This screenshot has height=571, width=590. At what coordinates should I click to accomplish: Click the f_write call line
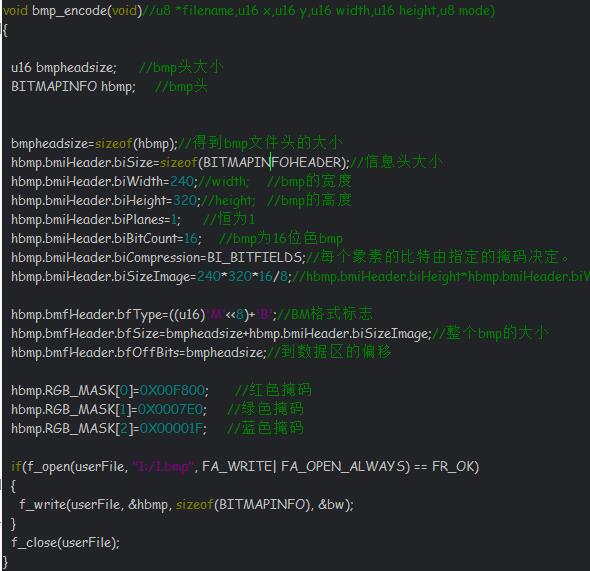pos(187,504)
